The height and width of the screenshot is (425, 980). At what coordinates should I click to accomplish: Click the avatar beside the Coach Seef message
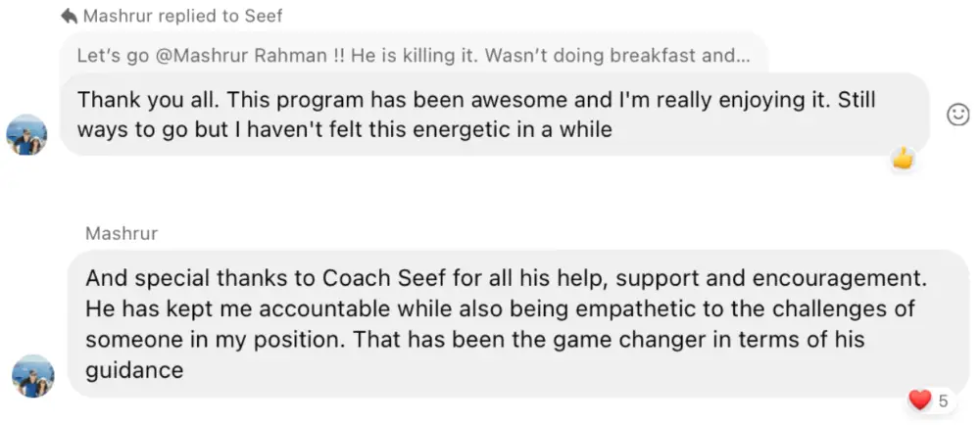coord(32,376)
